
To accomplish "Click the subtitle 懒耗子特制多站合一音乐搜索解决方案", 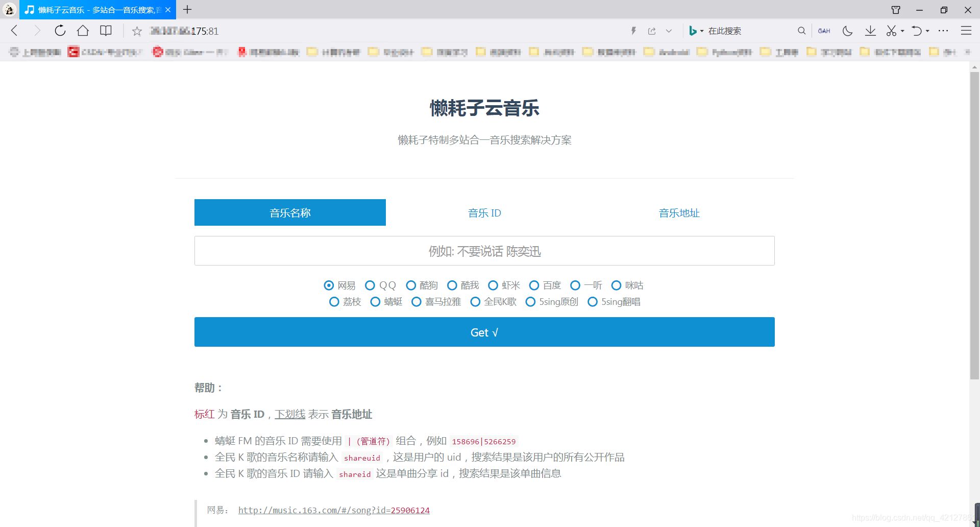I will (484, 140).
